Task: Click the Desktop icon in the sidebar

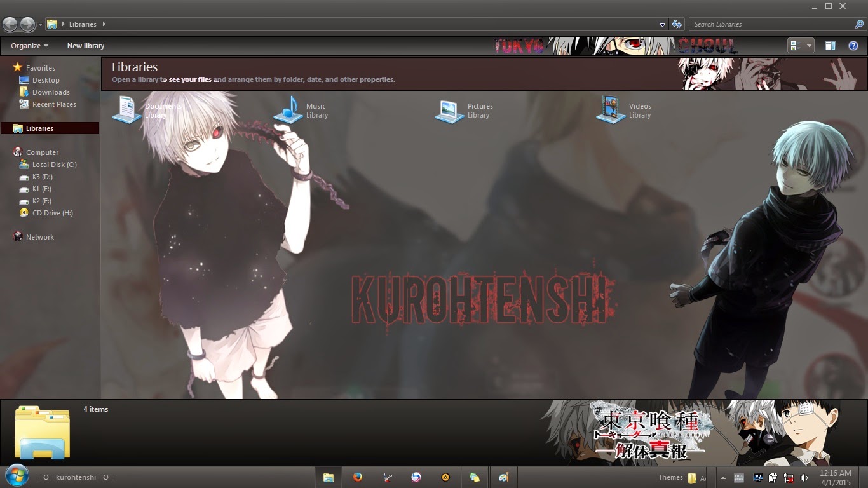Action: coord(24,80)
